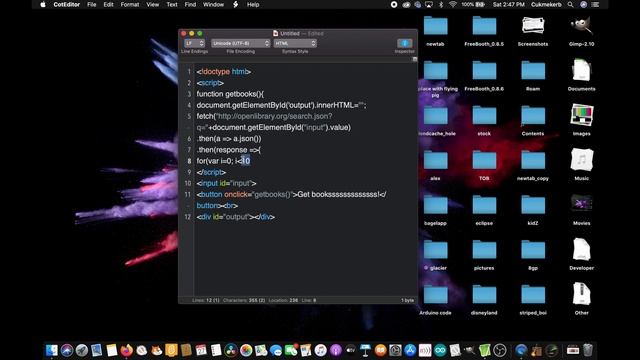Click the Cukmekerb user name
Image resolution: width=640 pixels, height=360 pixels.
[x=546, y=4]
